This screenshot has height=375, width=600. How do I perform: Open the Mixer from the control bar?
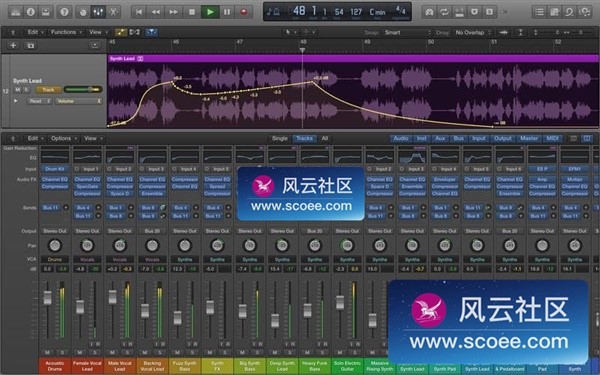coord(98,12)
